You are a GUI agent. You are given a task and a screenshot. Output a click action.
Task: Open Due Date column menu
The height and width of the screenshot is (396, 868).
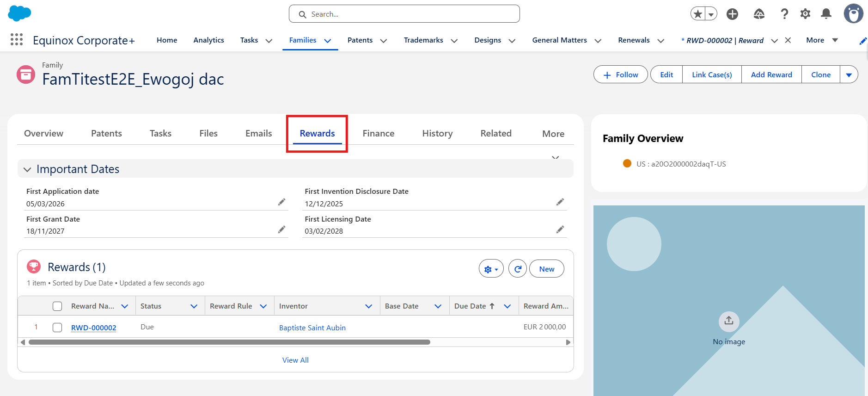[x=507, y=306]
